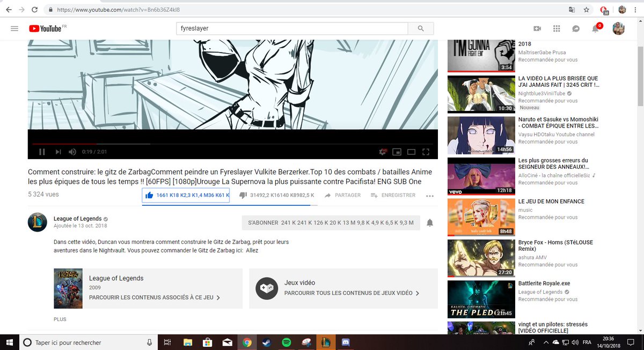644x350 pixels.
Task: Open the YouTube apps grid
Action: click(557, 28)
